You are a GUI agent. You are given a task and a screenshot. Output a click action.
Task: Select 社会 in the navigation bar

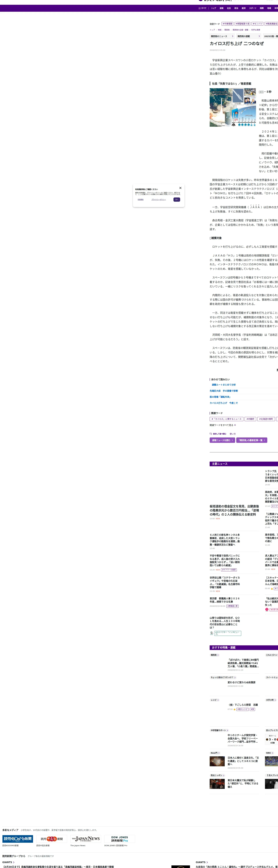coord(229,8)
